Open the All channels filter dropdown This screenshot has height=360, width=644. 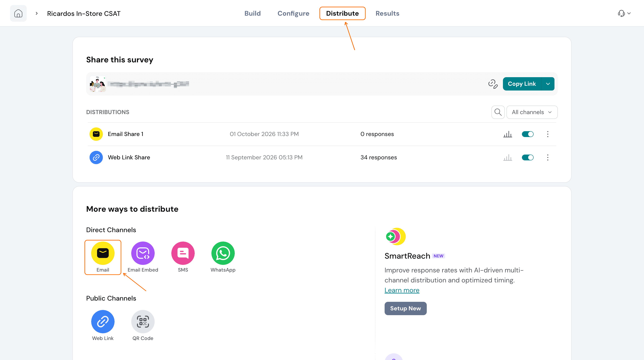532,112
